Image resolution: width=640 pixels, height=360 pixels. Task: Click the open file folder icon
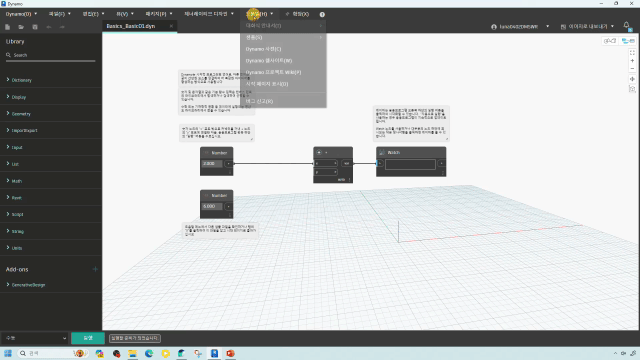coord(21,27)
